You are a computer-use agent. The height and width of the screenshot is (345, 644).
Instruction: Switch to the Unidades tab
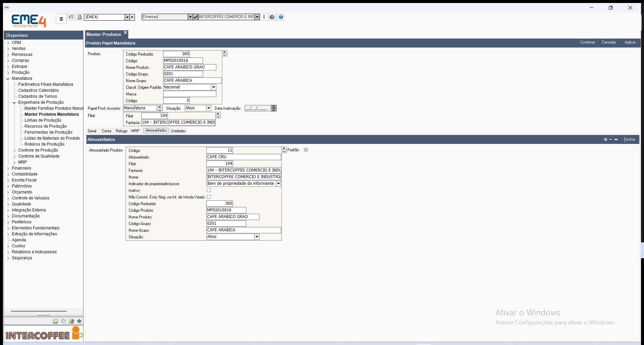coord(178,131)
